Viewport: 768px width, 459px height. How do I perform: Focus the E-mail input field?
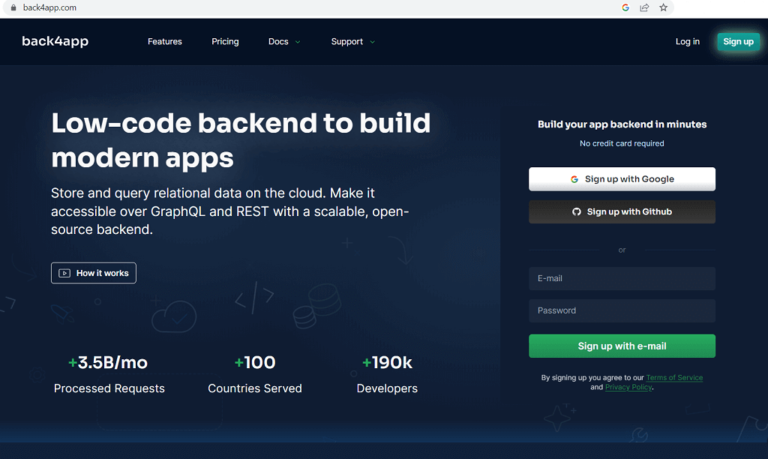coord(621,279)
